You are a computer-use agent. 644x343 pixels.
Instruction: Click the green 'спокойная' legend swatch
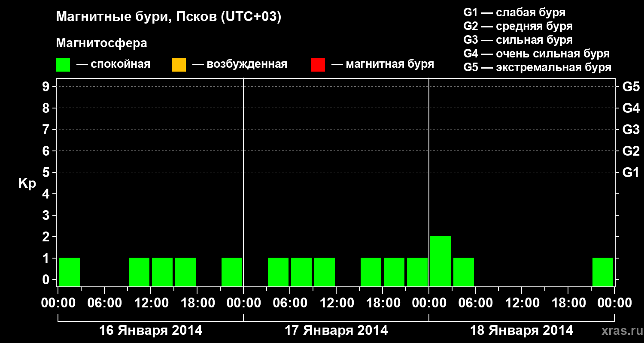(x=63, y=65)
